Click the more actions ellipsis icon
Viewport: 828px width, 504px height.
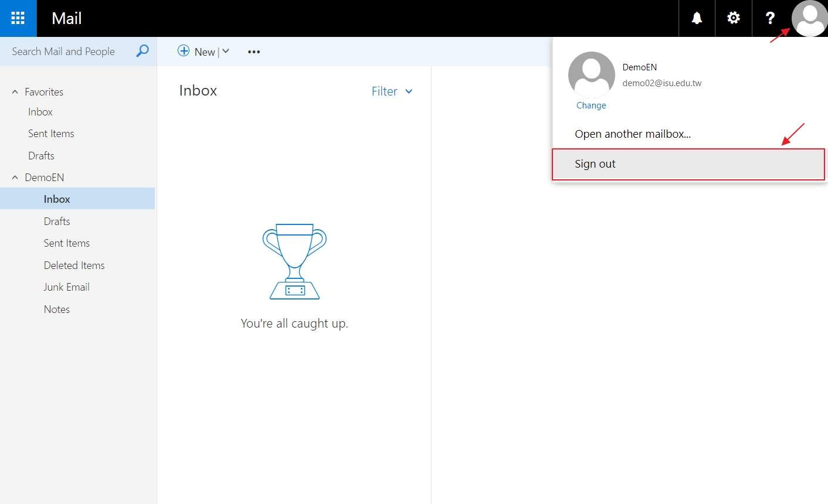[253, 52]
